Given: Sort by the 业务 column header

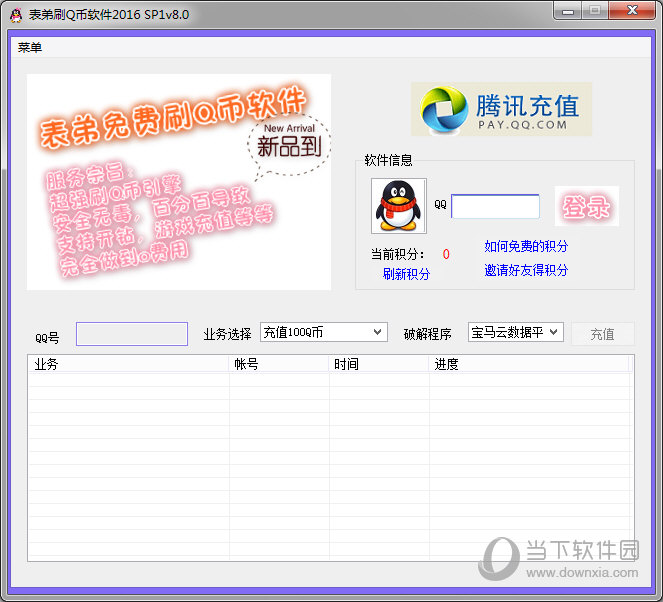Looking at the screenshot, I should (x=128, y=364).
